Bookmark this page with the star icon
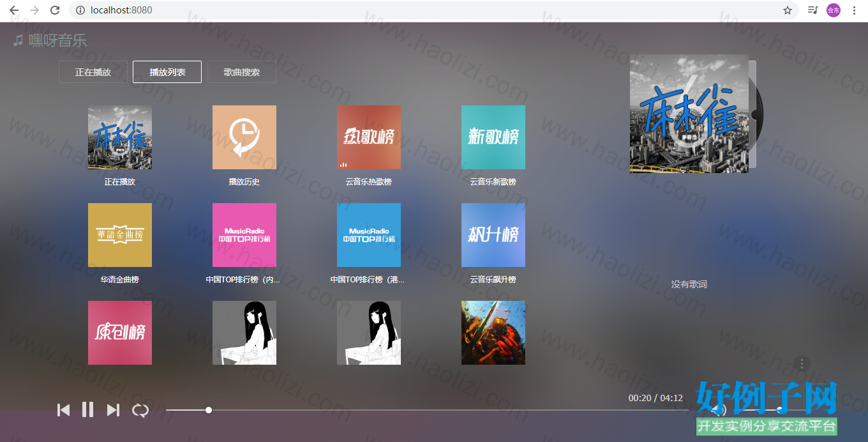Viewport: 868px width, 442px height. tap(788, 10)
